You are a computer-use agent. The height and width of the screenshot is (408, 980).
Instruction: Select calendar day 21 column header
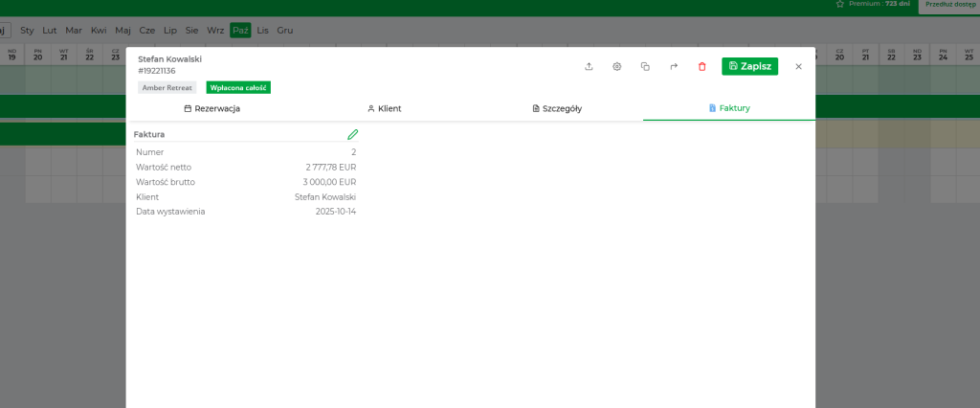pyautogui.click(x=63, y=55)
